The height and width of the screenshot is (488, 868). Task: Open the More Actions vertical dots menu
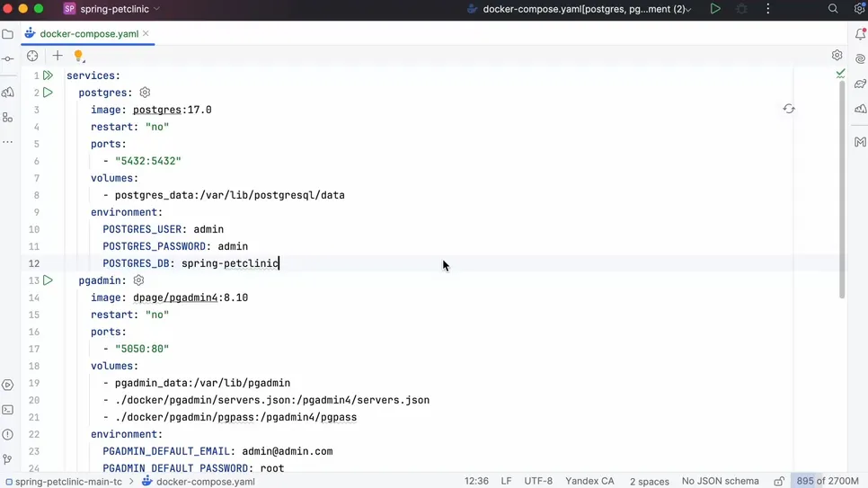click(767, 9)
